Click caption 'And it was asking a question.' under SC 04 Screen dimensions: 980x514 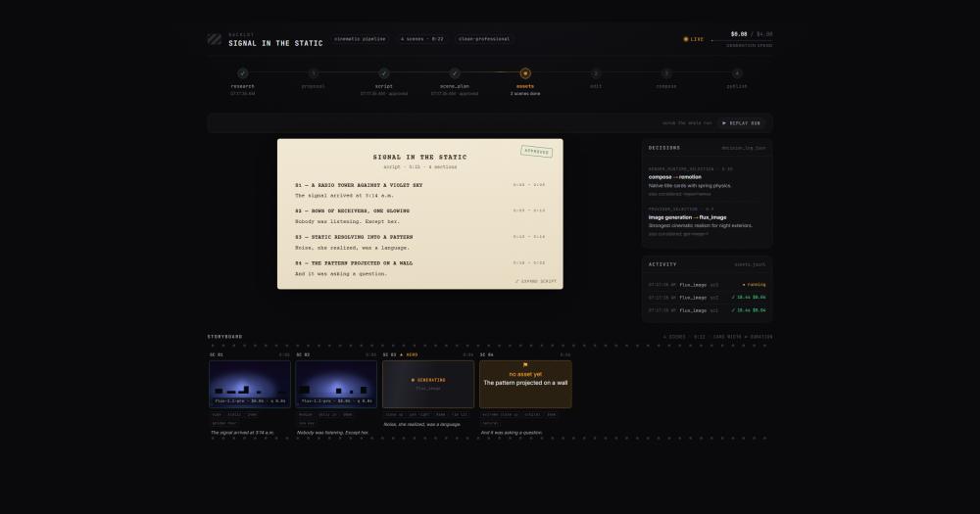512,432
